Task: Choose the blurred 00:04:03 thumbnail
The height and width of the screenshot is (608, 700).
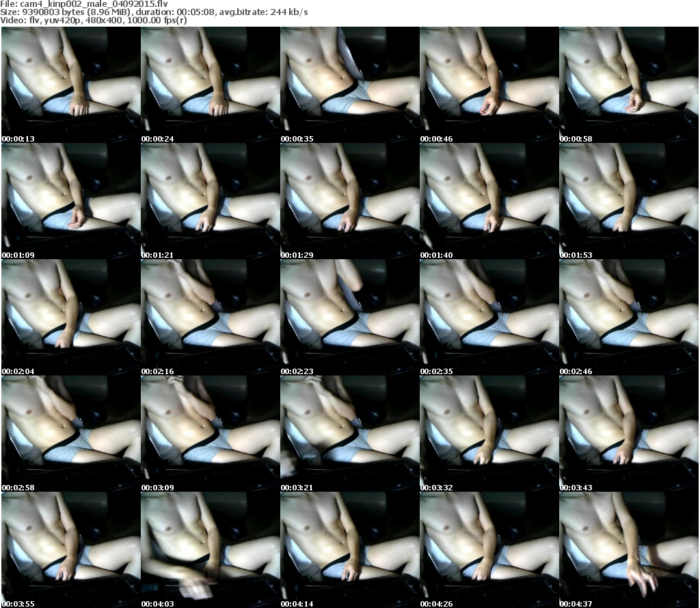Action: pyautogui.click(x=211, y=550)
